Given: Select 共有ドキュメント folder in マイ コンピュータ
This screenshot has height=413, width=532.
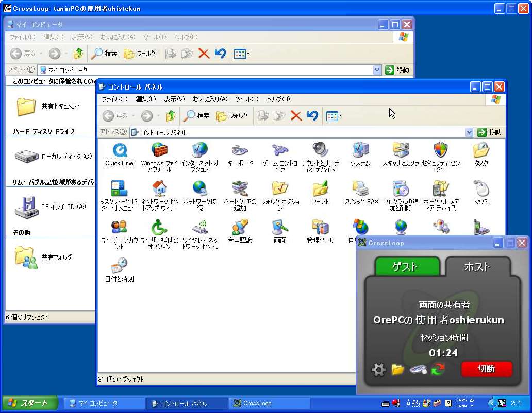Looking at the screenshot, I should point(48,107).
